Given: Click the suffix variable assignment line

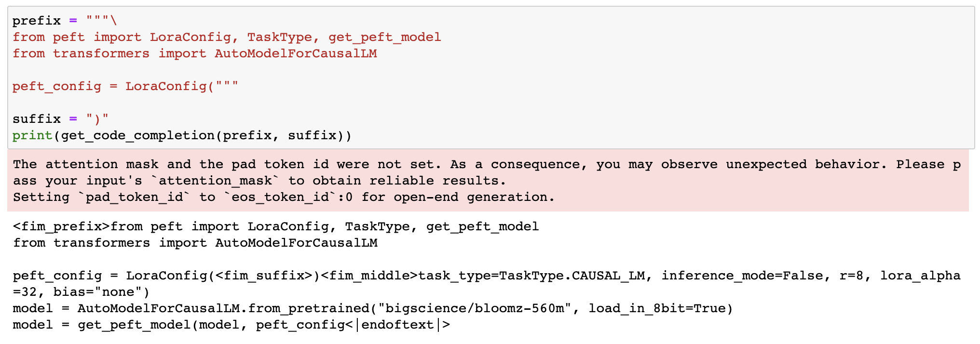Looking at the screenshot, I should click(x=60, y=119).
